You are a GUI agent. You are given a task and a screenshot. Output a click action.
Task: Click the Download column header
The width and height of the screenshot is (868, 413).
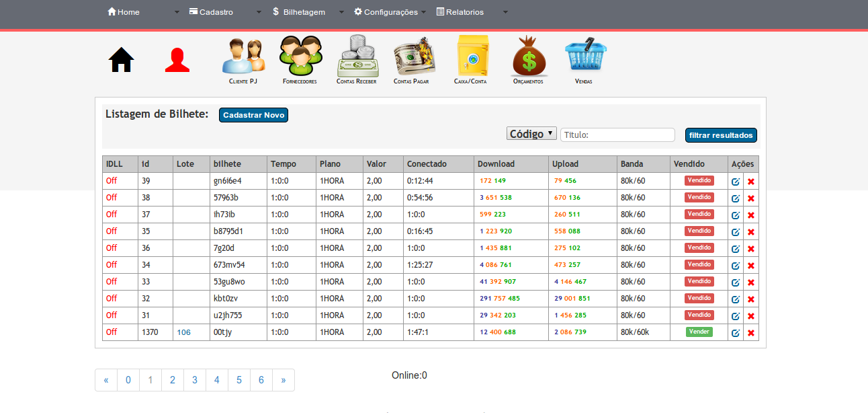(x=511, y=164)
